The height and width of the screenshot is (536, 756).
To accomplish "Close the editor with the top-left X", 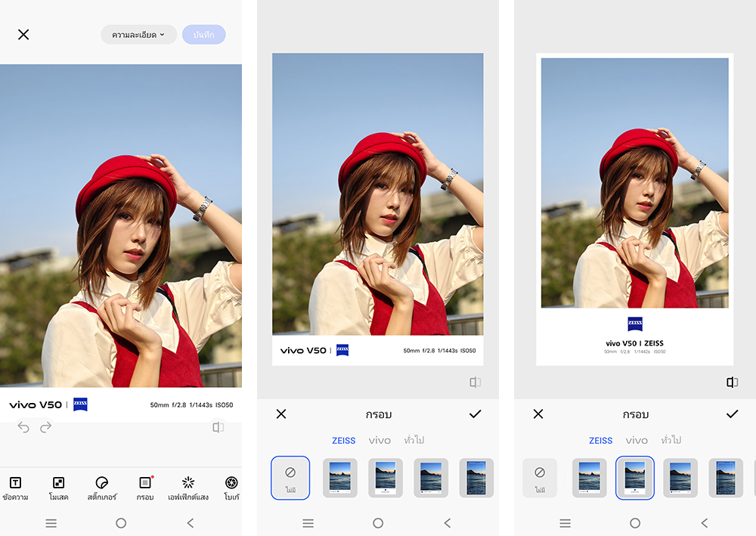I will 23,35.
